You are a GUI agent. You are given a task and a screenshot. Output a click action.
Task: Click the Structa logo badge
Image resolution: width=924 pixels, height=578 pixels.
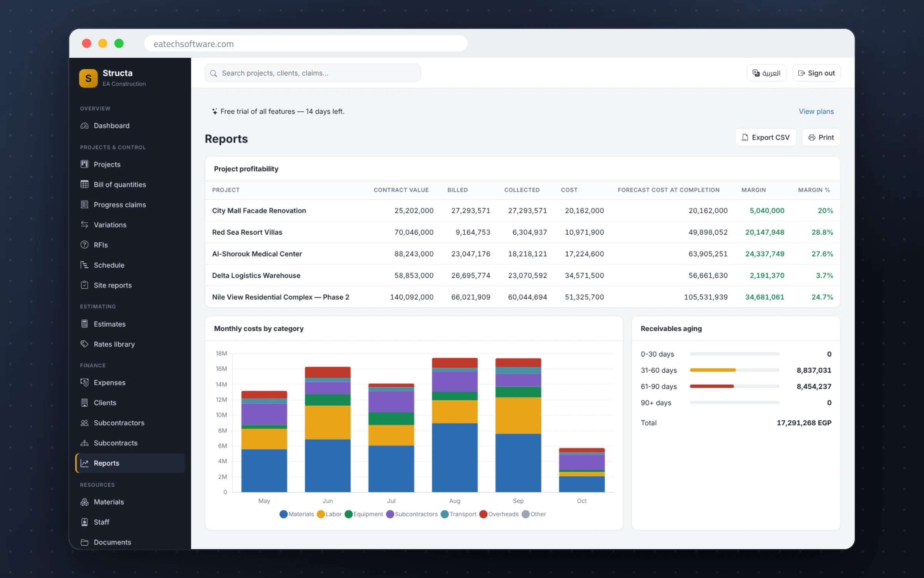click(89, 78)
